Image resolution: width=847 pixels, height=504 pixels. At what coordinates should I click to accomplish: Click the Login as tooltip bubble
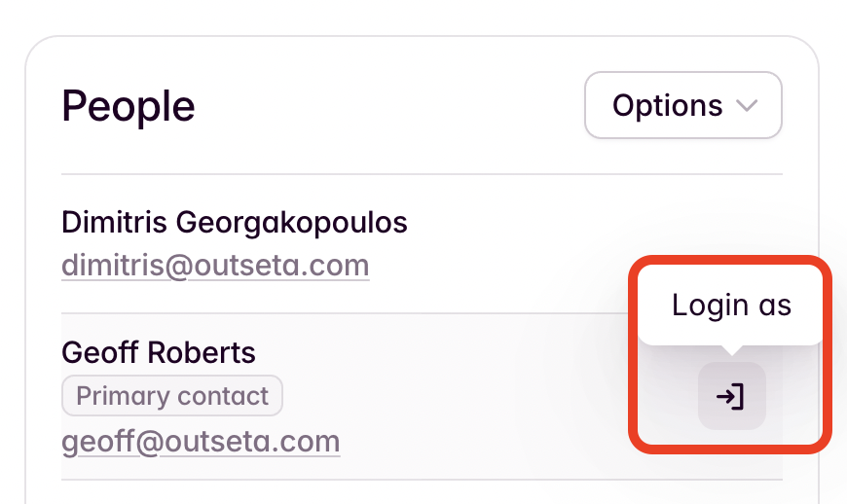pos(731,305)
